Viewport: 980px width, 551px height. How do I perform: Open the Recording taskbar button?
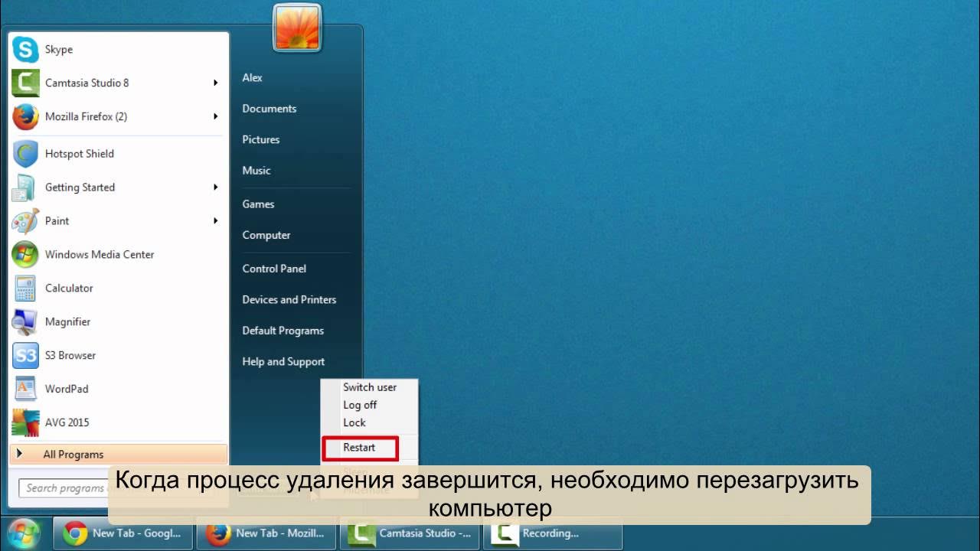[552, 533]
